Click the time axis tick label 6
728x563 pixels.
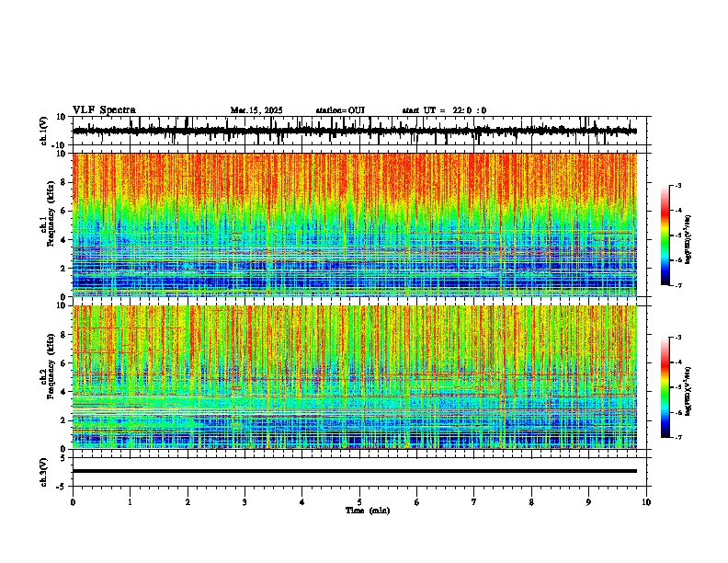[417, 502]
